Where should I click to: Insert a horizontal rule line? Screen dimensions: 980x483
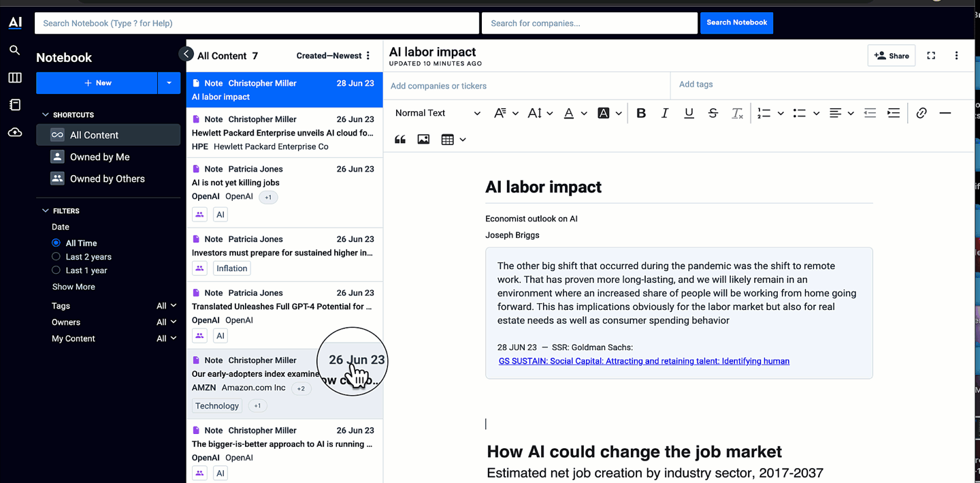945,113
